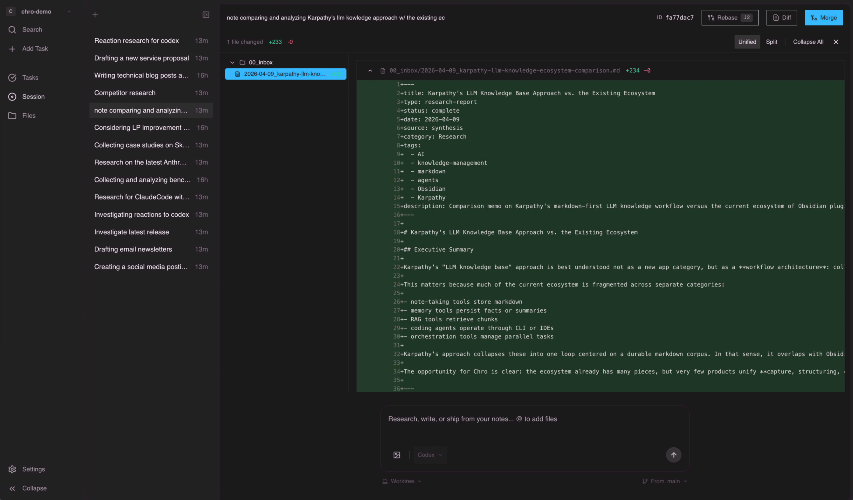853x500 pixels.
Task: Open 'Collecting case studies on Sk...' session
Action: click(x=151, y=145)
